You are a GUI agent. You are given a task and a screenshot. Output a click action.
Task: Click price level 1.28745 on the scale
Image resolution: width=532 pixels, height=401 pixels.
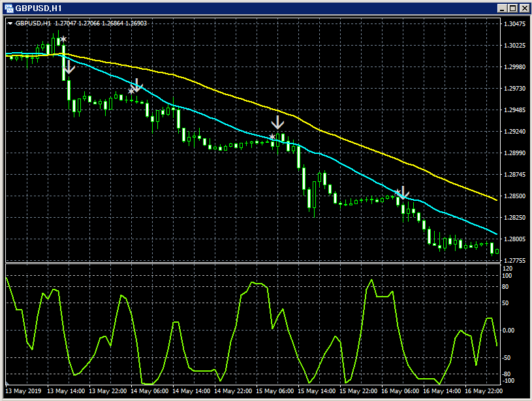pos(514,175)
